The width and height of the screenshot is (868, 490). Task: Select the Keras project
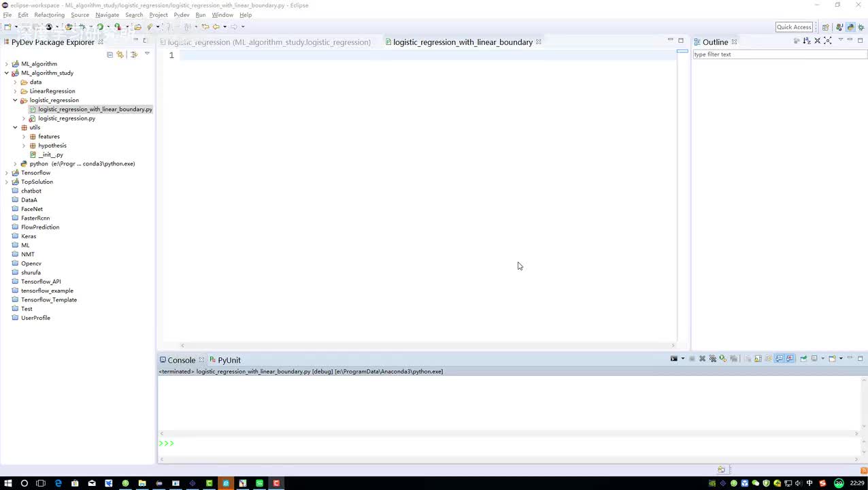(28, 236)
